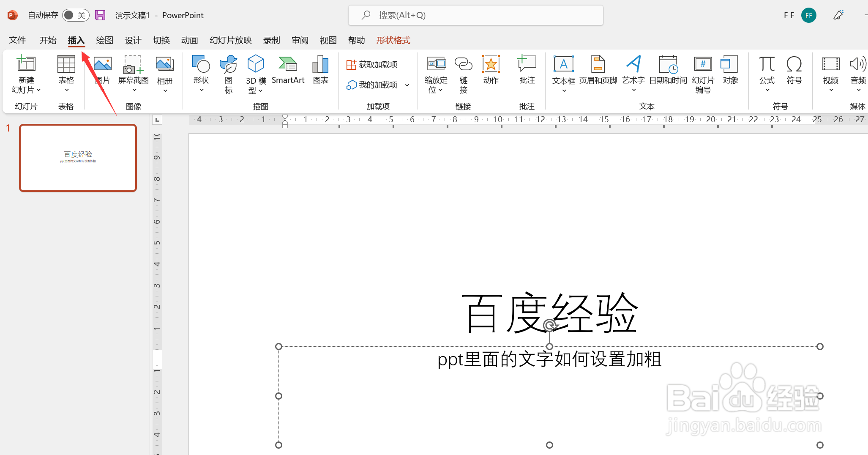
Task: Click the 动作 action star icon
Action: [x=491, y=64]
